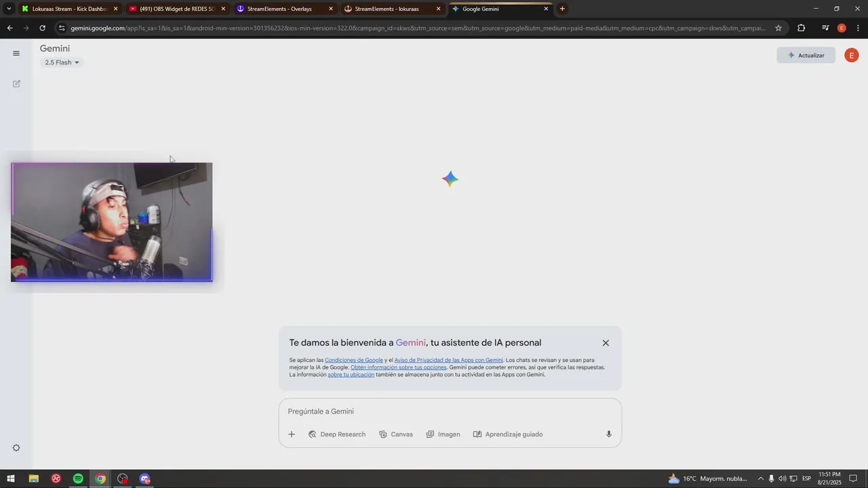Bookmark this page with the star icon
This screenshot has height=488, width=868.
(778, 28)
